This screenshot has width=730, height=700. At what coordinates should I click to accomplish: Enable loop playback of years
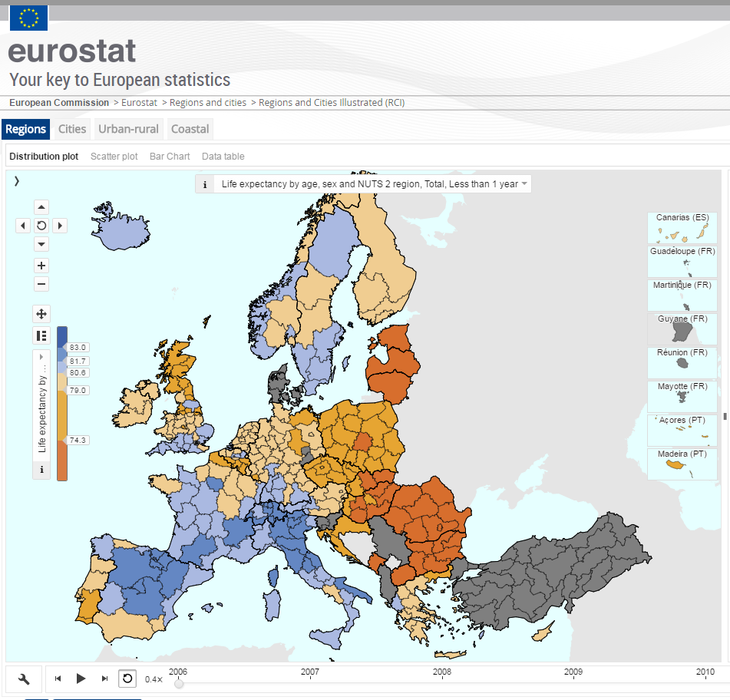pyautogui.click(x=127, y=678)
